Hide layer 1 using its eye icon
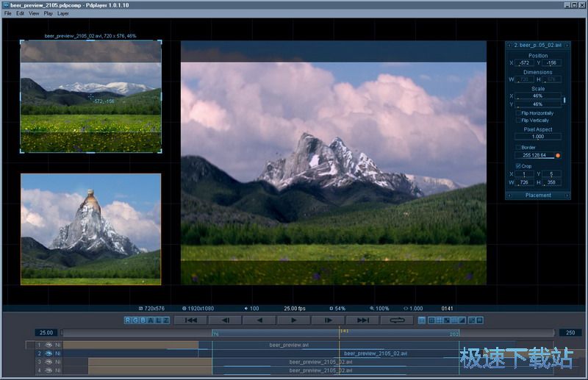The height and width of the screenshot is (380, 588). (49, 344)
